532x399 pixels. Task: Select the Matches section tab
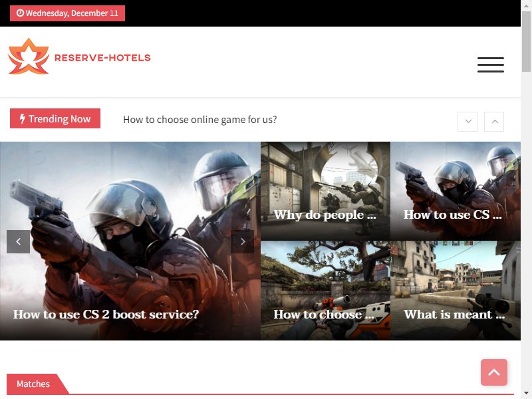33,384
